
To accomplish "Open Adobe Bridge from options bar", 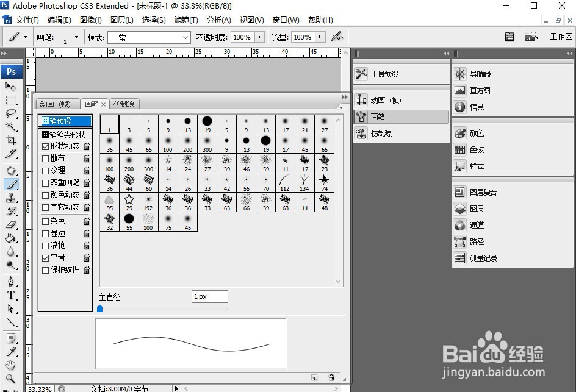I will (531, 37).
